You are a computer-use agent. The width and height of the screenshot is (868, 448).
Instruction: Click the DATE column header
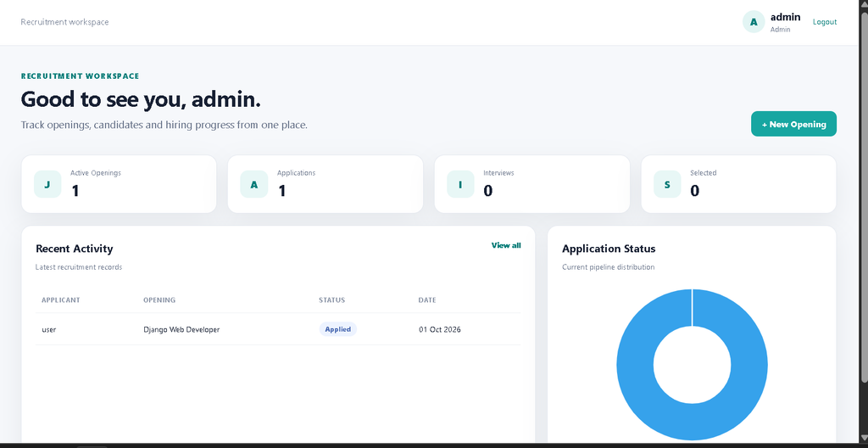point(427,300)
